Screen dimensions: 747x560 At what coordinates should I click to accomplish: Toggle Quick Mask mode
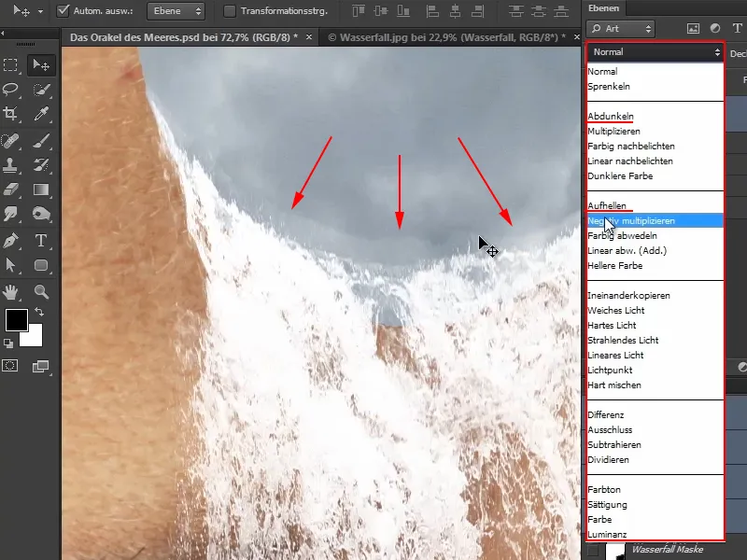click(x=10, y=366)
